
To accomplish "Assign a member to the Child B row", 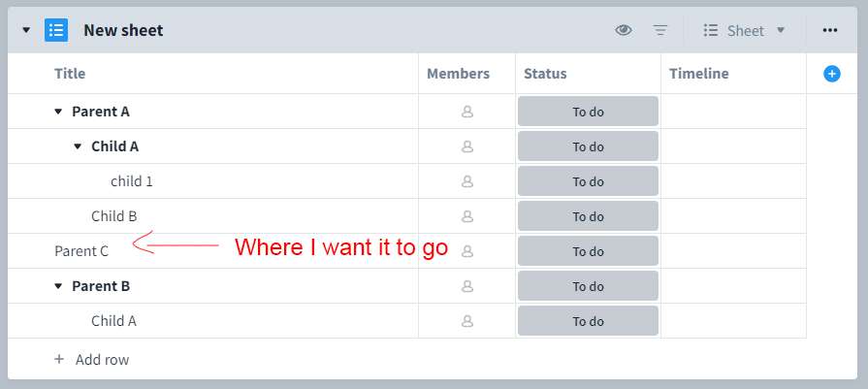I will (467, 216).
